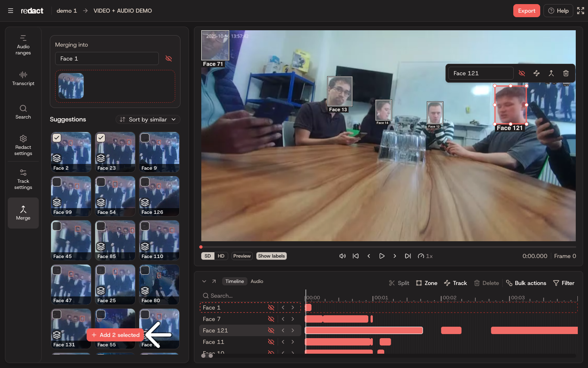Toggle Show labels in player
The width and height of the screenshot is (588, 368).
click(272, 256)
